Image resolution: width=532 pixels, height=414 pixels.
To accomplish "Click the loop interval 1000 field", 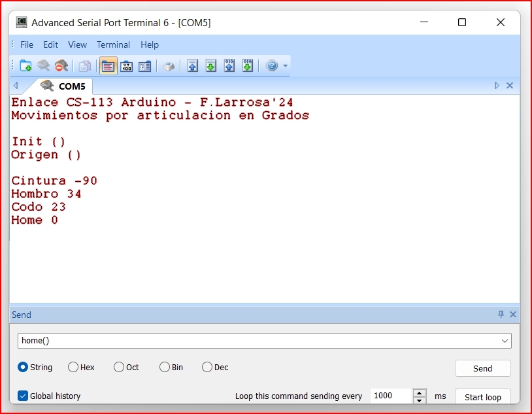I will coord(391,396).
